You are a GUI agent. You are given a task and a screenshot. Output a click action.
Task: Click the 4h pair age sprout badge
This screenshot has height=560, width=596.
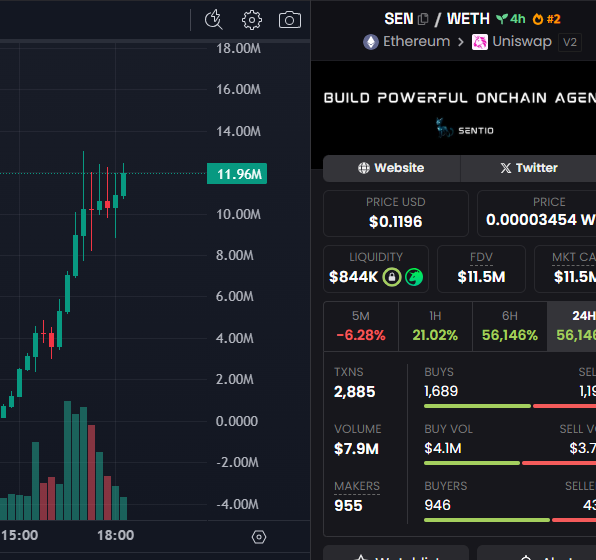point(510,19)
